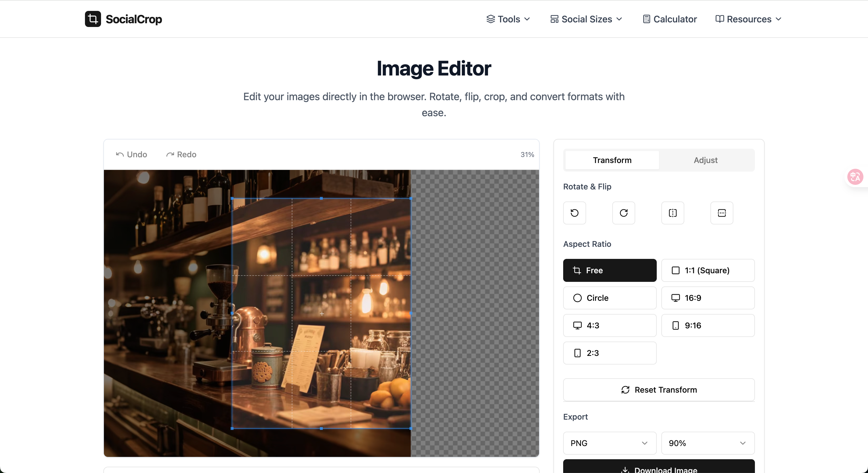The image size is (868, 473).
Task: Click the Download Image button
Action: 658,469
